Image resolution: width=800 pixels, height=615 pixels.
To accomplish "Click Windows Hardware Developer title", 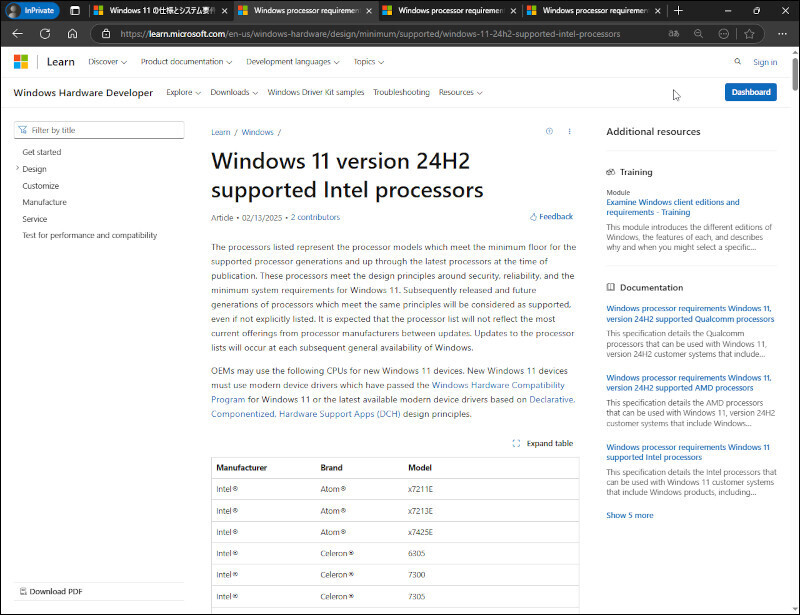I will click(x=83, y=93).
